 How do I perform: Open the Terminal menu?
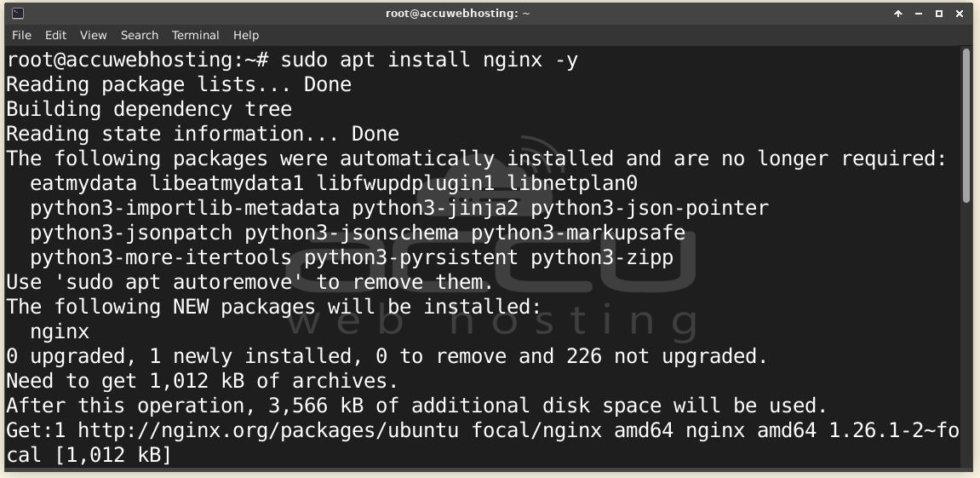point(196,35)
